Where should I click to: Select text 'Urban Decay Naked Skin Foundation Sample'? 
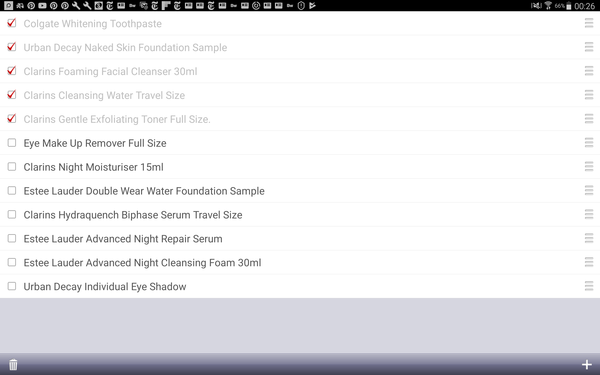(x=125, y=47)
